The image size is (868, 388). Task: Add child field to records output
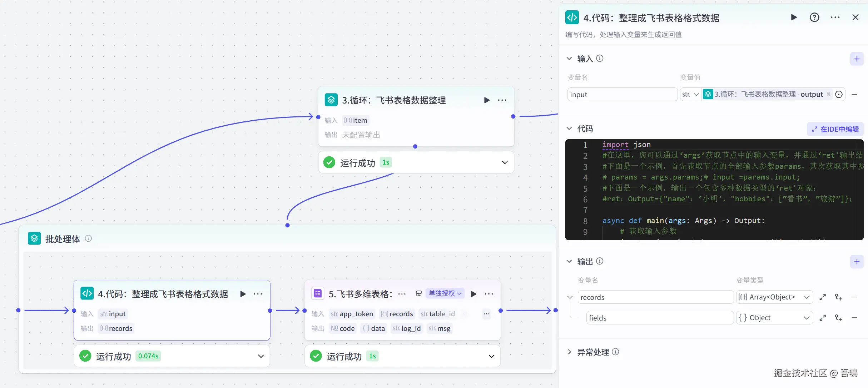pyautogui.click(x=838, y=297)
